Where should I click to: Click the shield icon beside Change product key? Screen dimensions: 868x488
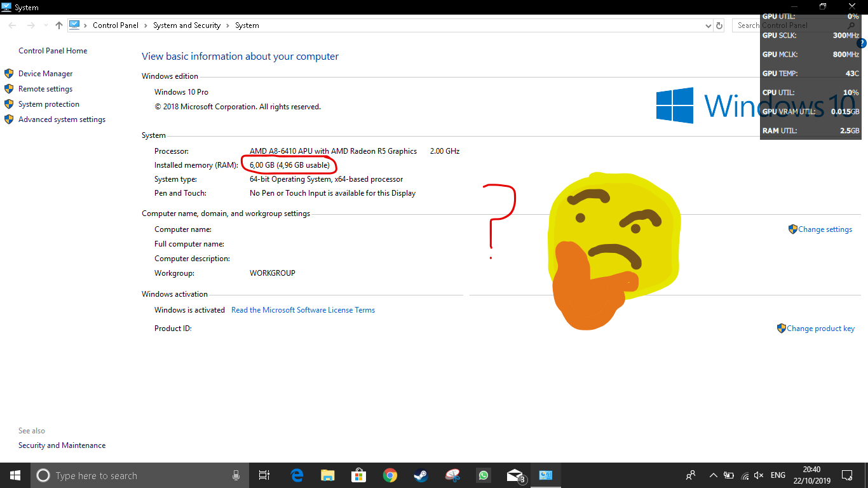(781, 329)
